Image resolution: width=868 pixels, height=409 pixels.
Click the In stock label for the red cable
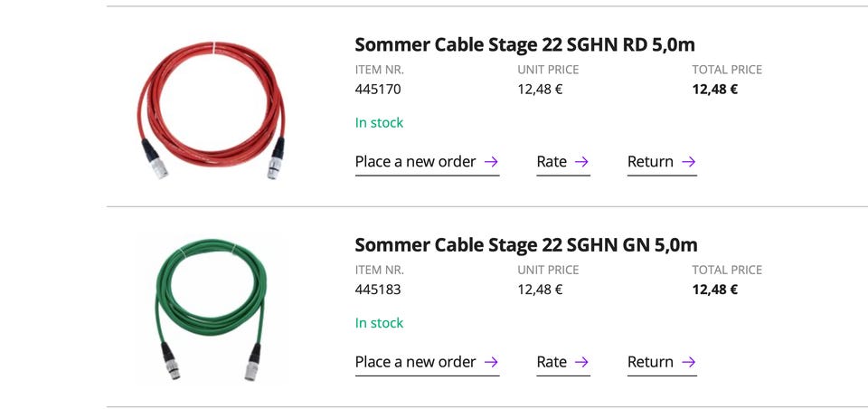(x=379, y=123)
